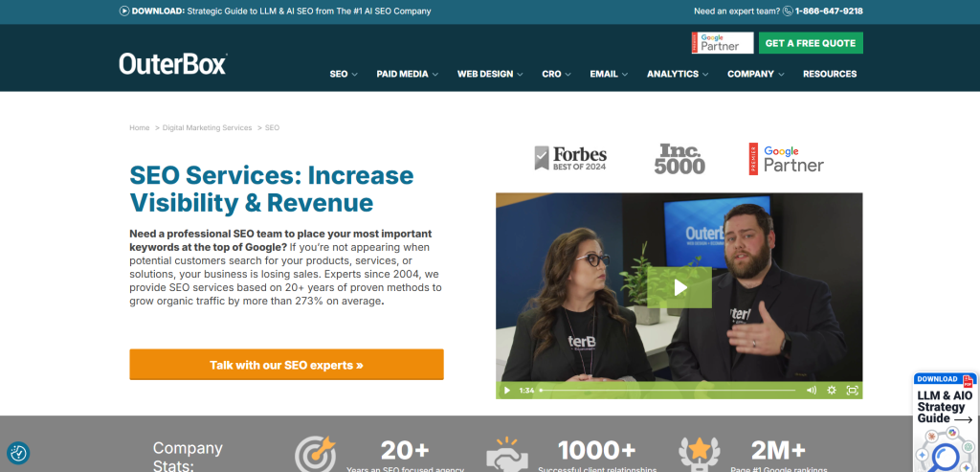980x472 pixels.
Task: Expand the SEO dropdown menu
Action: click(x=343, y=74)
